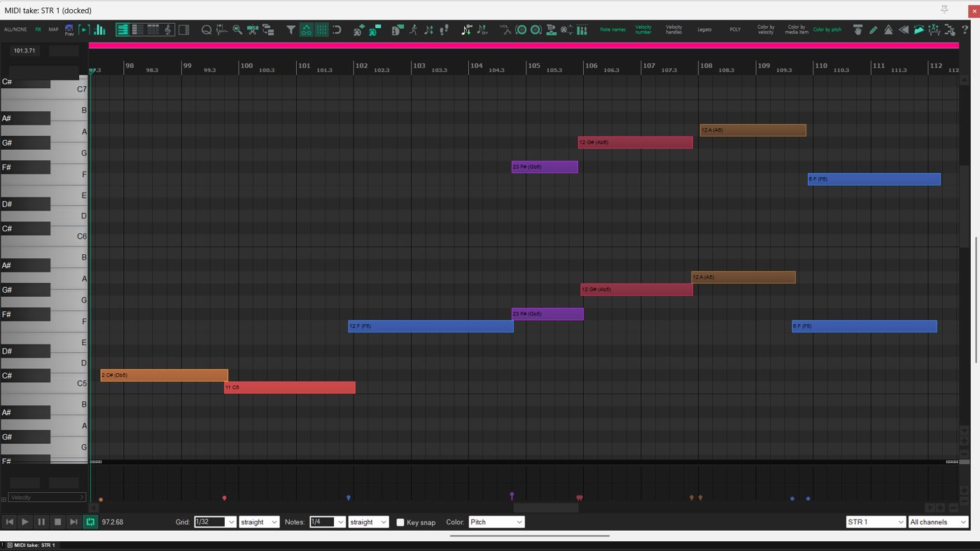Open the Color Pitch dropdown

point(496,522)
